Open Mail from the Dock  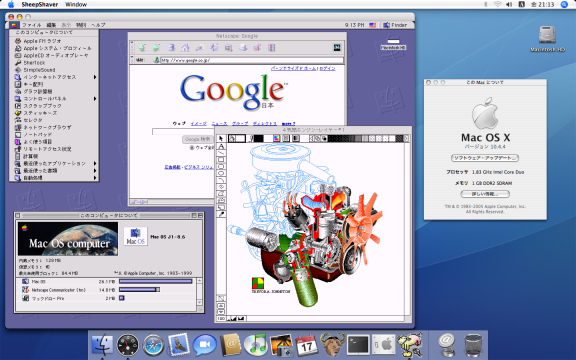click(179, 345)
